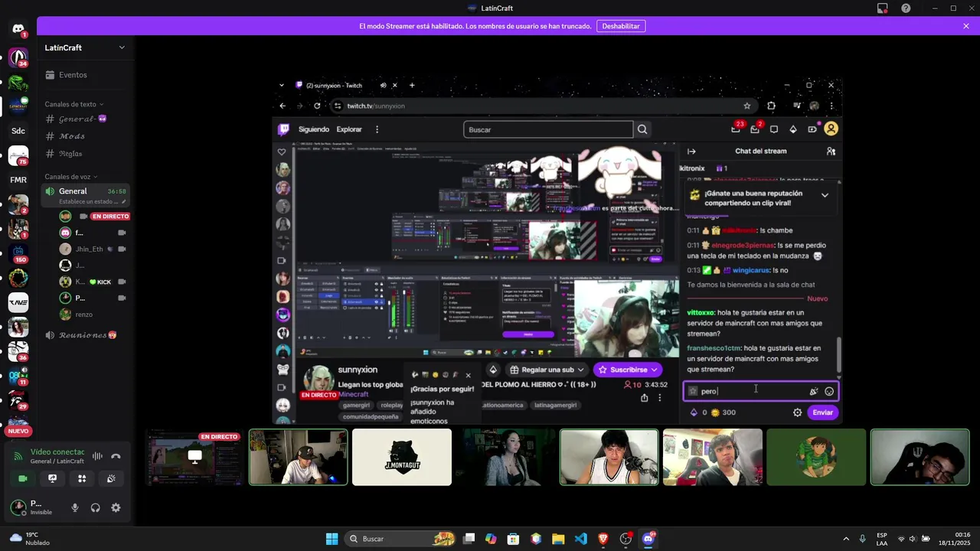
Task: Open Discord soundboard icon
Action: pos(111,478)
